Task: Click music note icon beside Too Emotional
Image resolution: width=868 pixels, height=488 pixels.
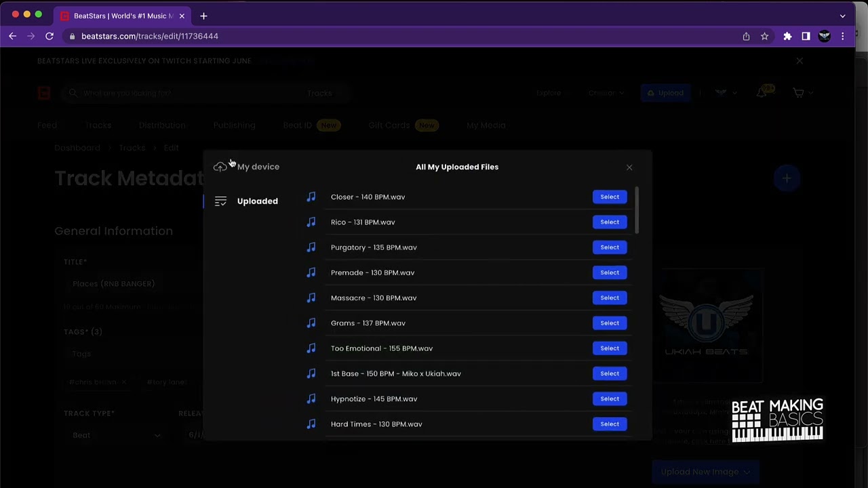Action: click(x=311, y=348)
